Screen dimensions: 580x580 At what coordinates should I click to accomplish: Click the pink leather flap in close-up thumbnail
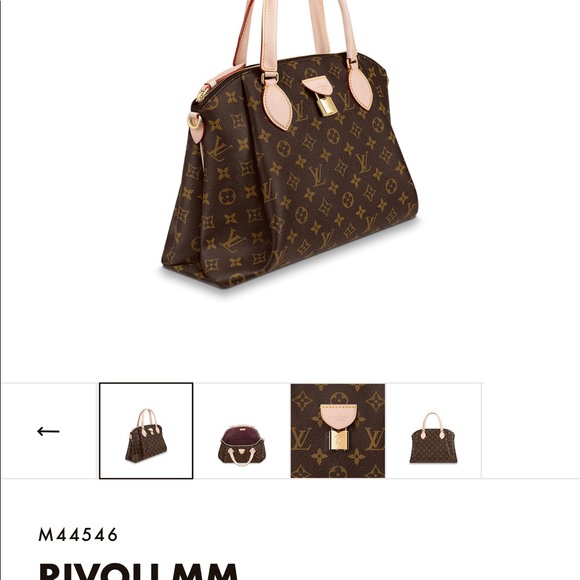(338, 417)
